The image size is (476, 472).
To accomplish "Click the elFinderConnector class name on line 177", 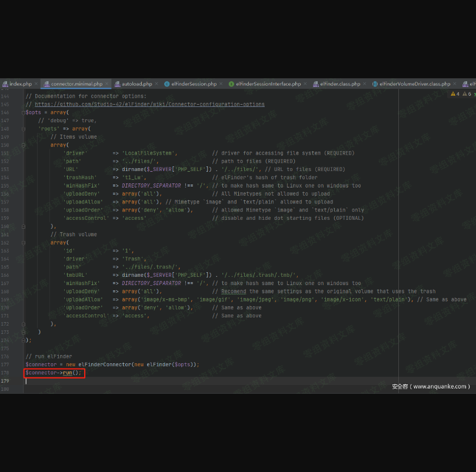I will coord(105,364).
